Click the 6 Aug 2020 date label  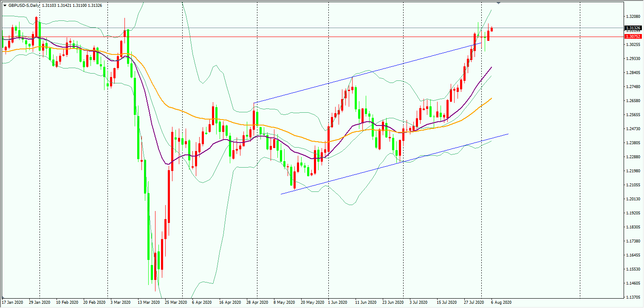(501, 302)
